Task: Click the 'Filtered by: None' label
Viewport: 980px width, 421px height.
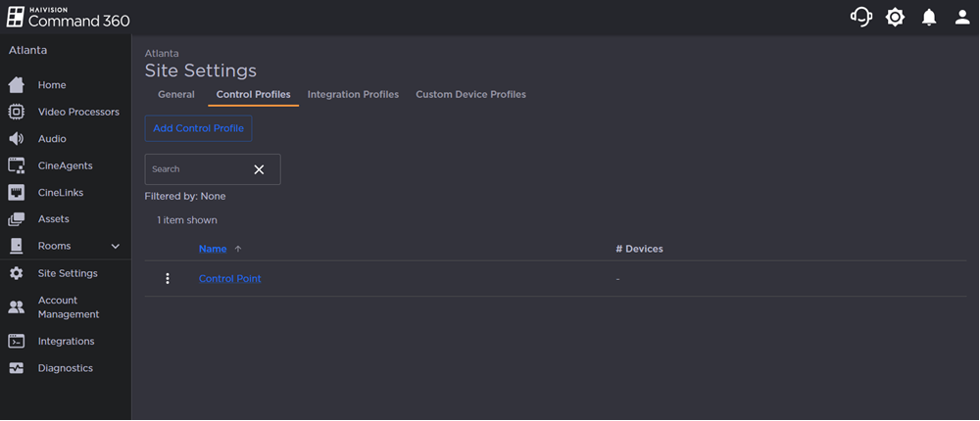Action: (185, 196)
